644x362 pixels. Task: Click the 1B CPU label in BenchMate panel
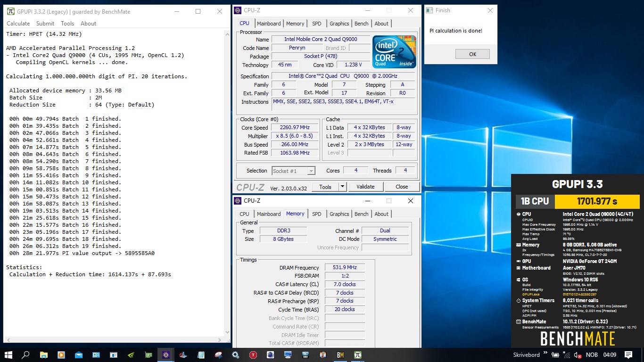pyautogui.click(x=535, y=201)
